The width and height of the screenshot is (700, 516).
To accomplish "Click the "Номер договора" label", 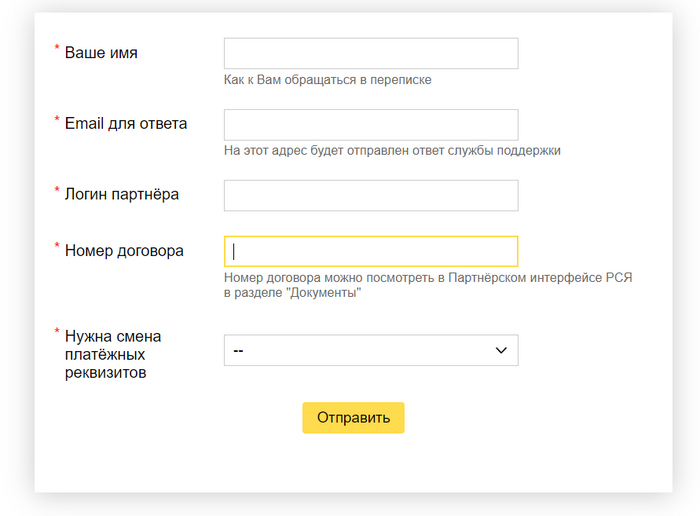I will pyautogui.click(x=124, y=251).
